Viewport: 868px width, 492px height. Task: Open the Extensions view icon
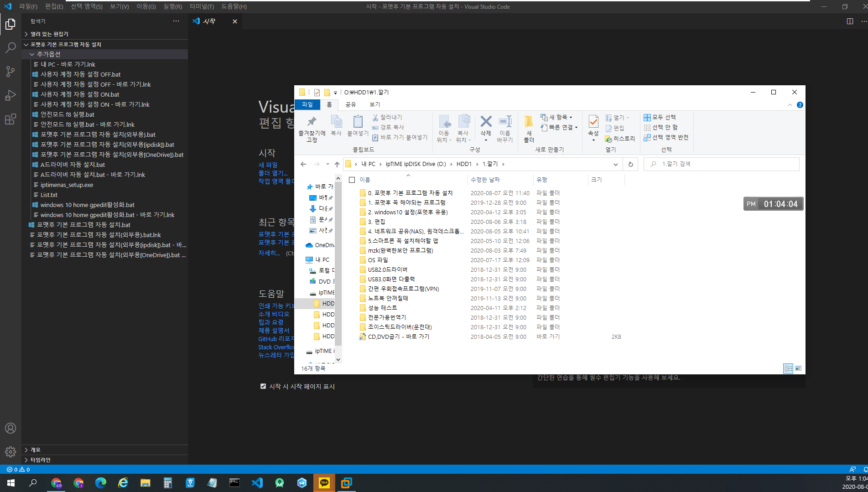tap(10, 119)
